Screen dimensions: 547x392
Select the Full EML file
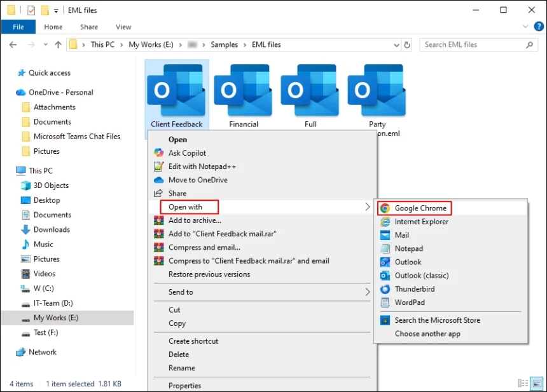(310, 96)
